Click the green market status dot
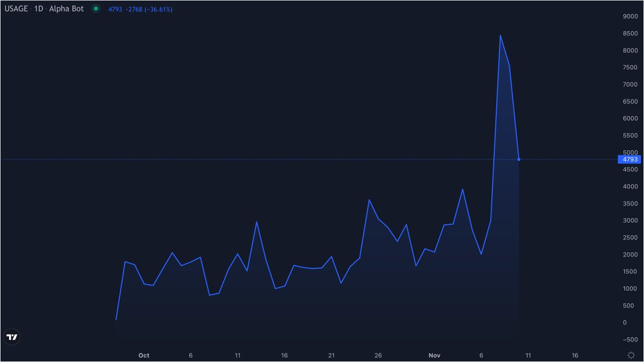Image resolution: width=644 pixels, height=362 pixels. click(96, 9)
